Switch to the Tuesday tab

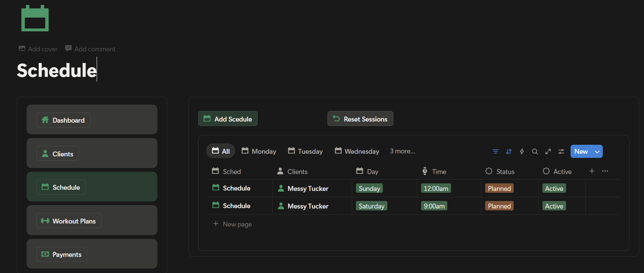pyautogui.click(x=305, y=151)
